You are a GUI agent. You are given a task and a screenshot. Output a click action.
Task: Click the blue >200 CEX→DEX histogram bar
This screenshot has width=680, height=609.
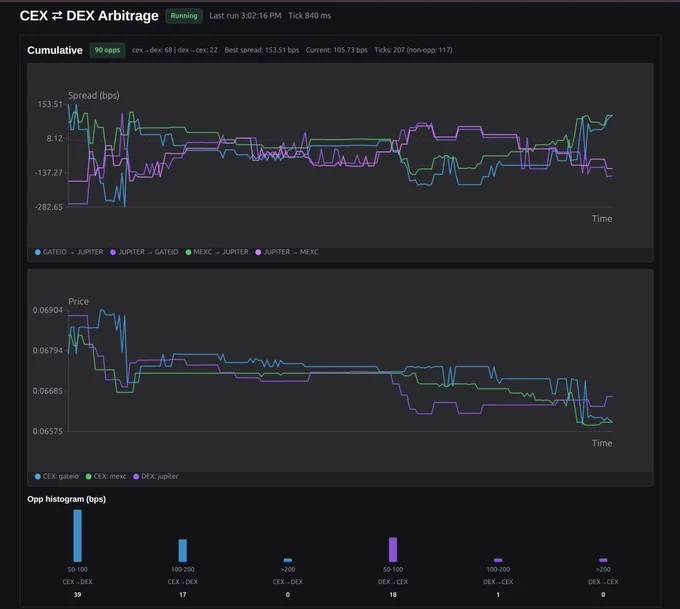pos(288,560)
